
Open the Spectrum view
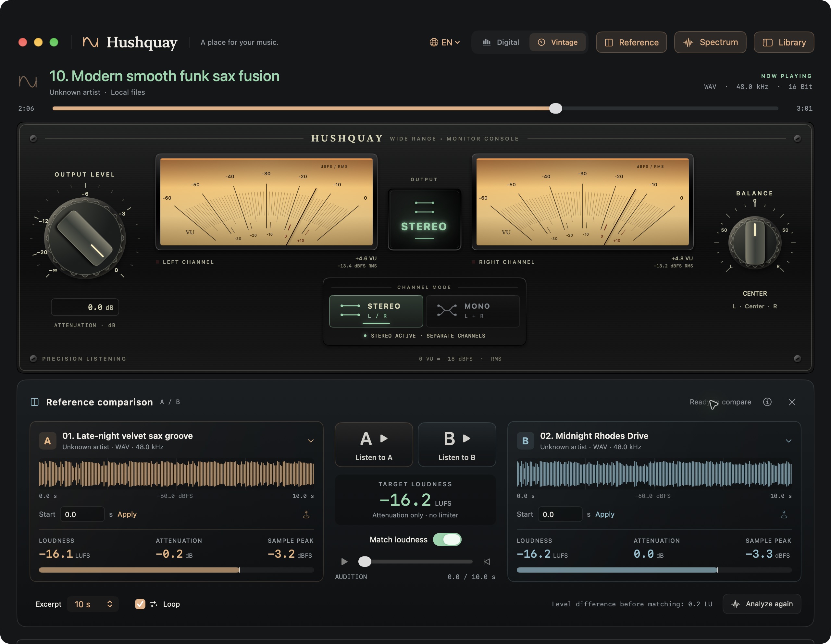tap(710, 42)
